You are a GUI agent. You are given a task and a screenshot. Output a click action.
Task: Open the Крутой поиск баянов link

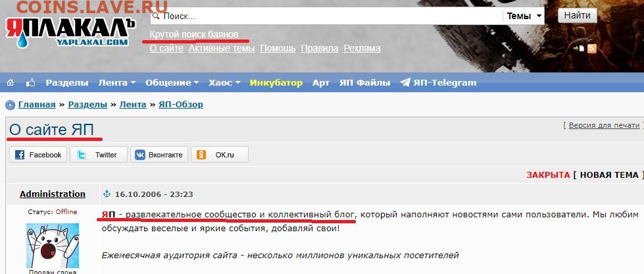[194, 34]
